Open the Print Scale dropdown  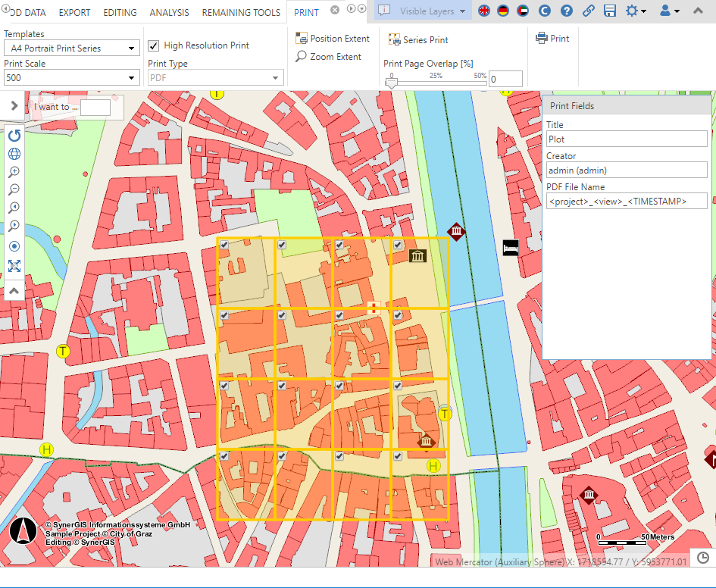71,77
